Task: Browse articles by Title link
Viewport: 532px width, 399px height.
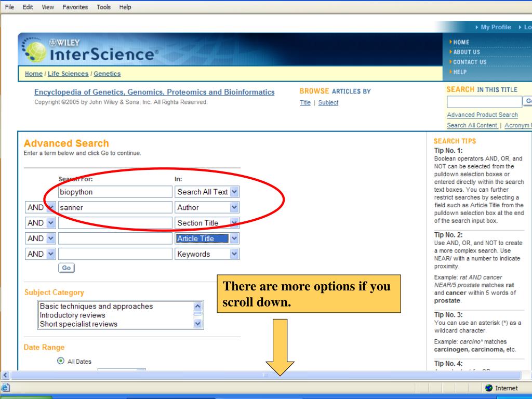Action: click(x=305, y=102)
